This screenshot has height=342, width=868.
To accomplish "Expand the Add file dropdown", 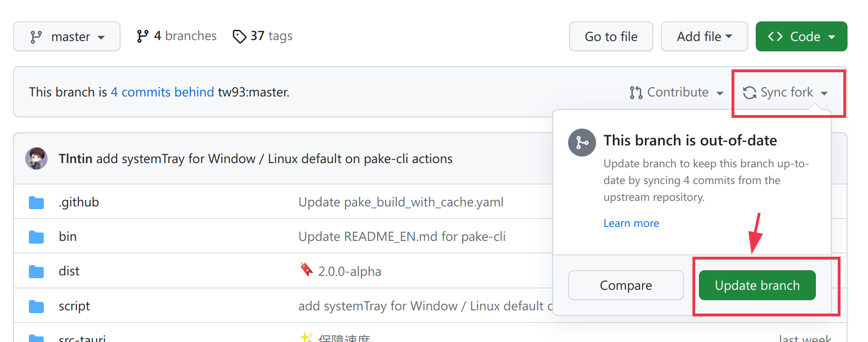I will [x=704, y=36].
